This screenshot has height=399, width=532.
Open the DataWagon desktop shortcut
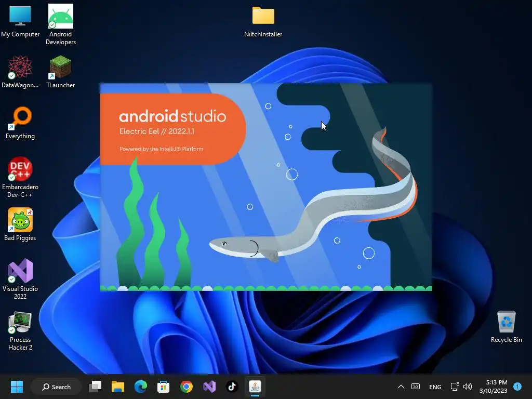click(x=20, y=72)
